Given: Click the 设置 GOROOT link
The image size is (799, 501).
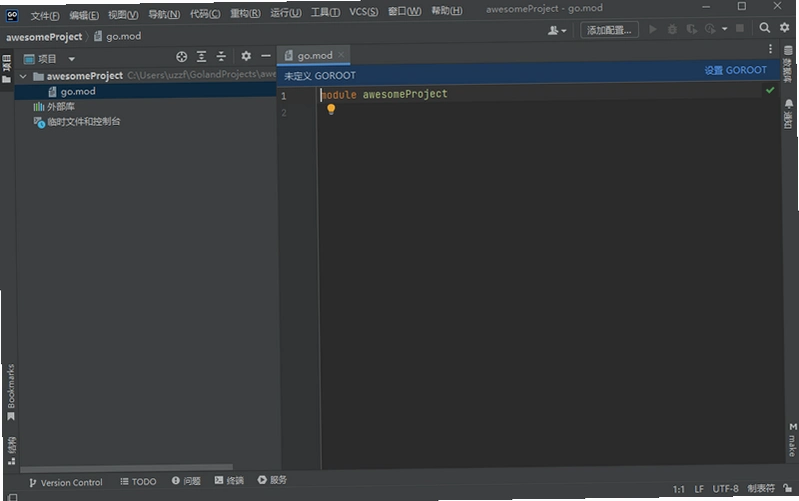Looking at the screenshot, I should 735,70.
